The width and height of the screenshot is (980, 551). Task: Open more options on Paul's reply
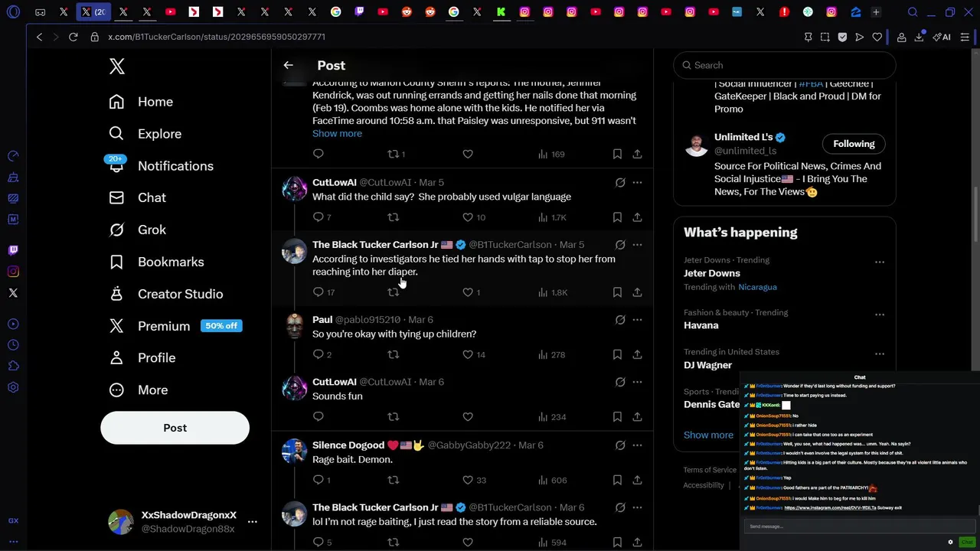[637, 320]
